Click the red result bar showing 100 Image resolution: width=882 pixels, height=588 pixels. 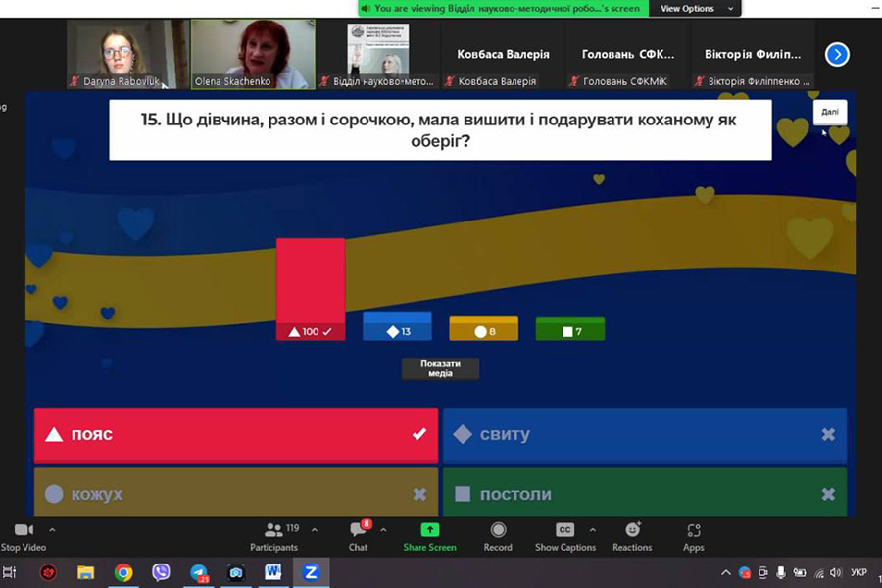click(311, 289)
